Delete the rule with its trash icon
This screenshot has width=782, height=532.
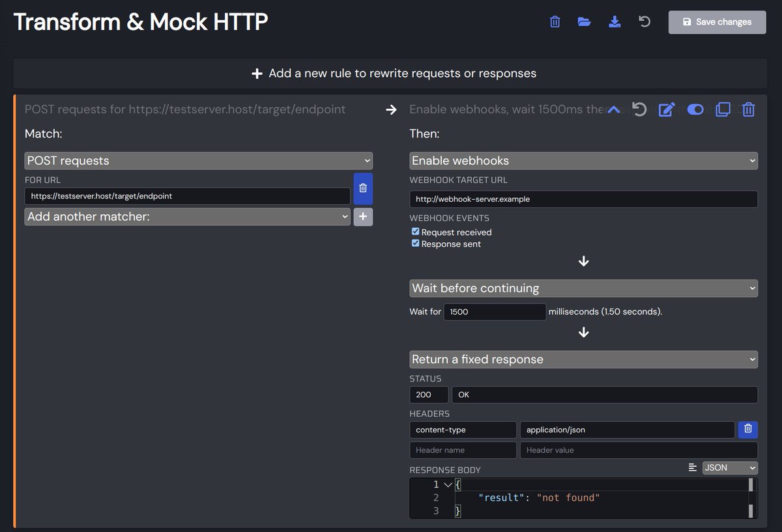click(x=748, y=109)
